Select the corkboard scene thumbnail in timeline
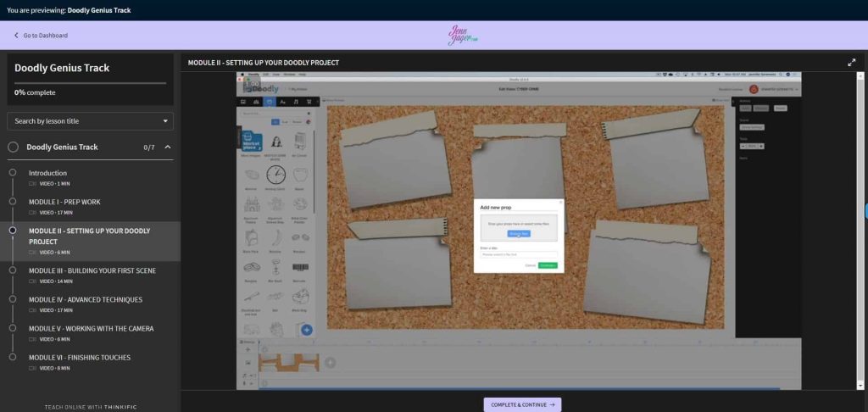Screen dimensions: 868x412 [289, 363]
